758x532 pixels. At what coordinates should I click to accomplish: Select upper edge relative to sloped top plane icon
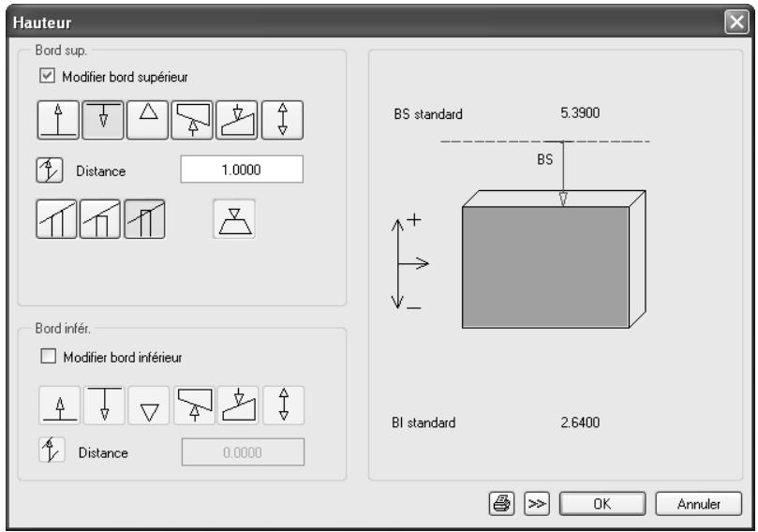coord(192,120)
